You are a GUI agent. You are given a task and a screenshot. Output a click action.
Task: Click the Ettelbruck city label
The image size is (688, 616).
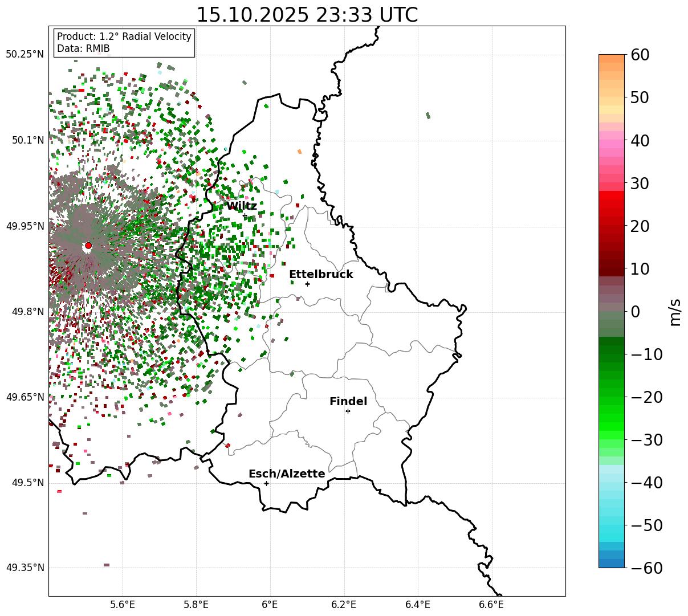[321, 275]
